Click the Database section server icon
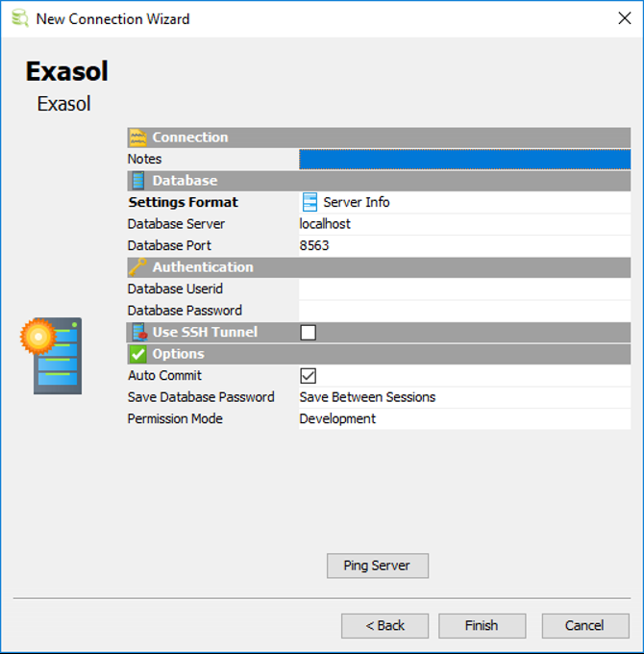Screen dimensions: 644x654 click(x=138, y=181)
